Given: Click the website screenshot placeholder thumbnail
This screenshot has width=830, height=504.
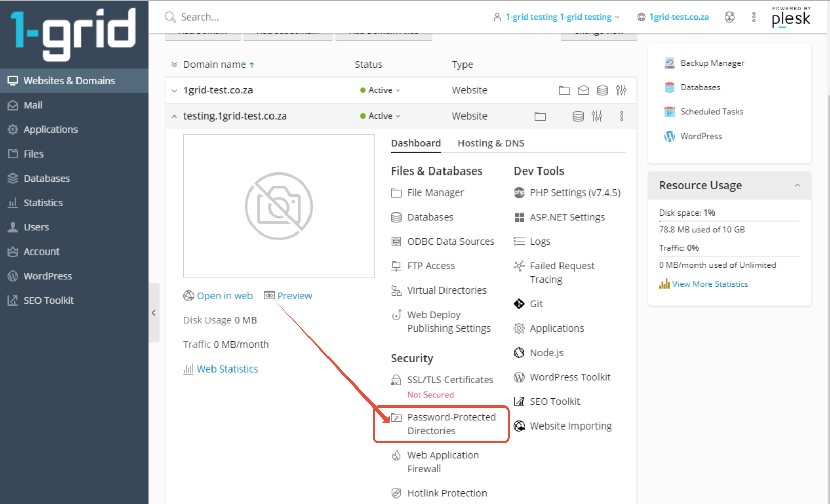Looking at the screenshot, I should (279, 206).
